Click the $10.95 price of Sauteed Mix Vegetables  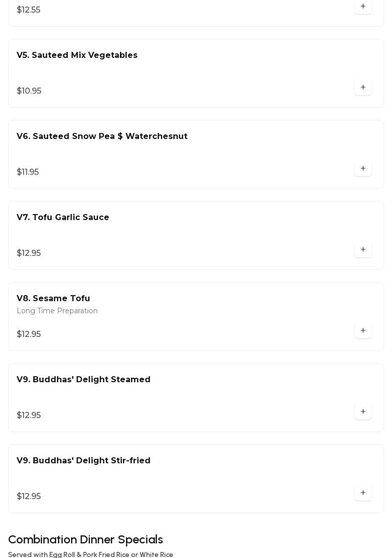click(x=29, y=91)
